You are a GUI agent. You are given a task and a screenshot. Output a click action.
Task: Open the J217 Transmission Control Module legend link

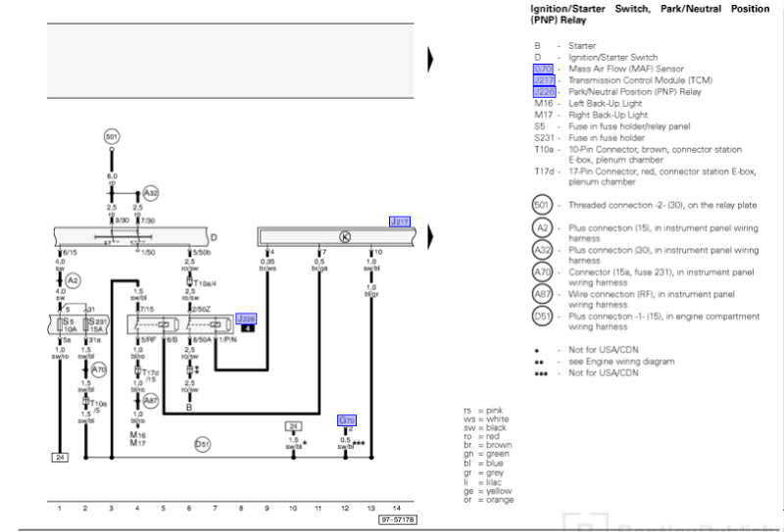click(544, 80)
